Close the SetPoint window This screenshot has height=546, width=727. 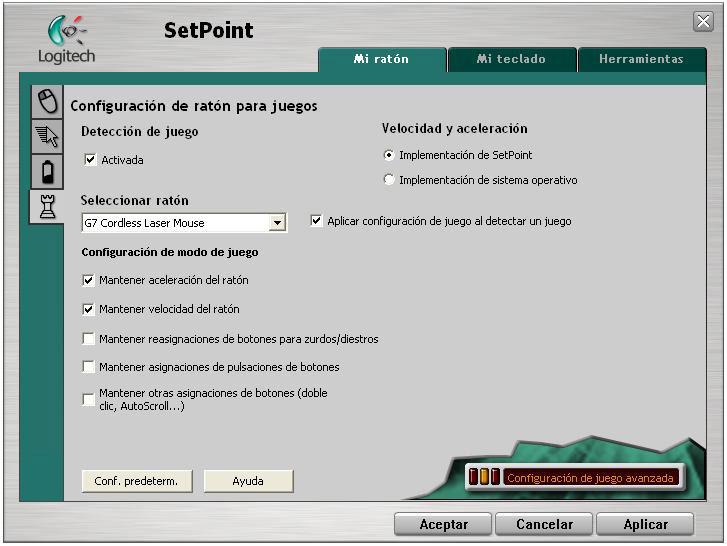click(x=702, y=21)
